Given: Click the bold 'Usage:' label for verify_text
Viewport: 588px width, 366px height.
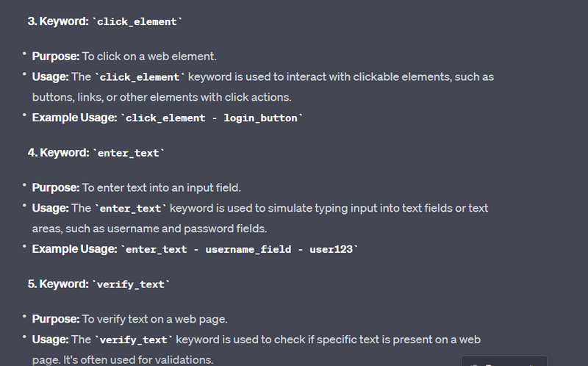Looking at the screenshot, I should [50, 340].
